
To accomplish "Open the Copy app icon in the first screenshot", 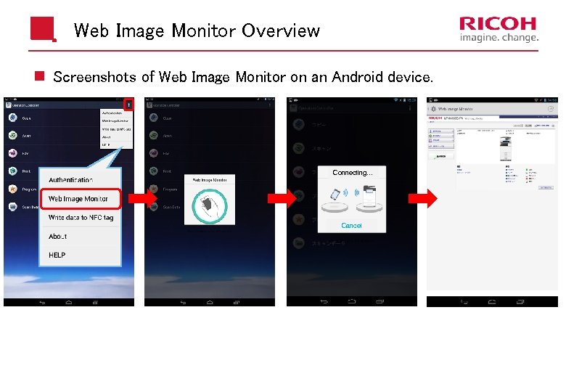I will [x=13, y=118].
